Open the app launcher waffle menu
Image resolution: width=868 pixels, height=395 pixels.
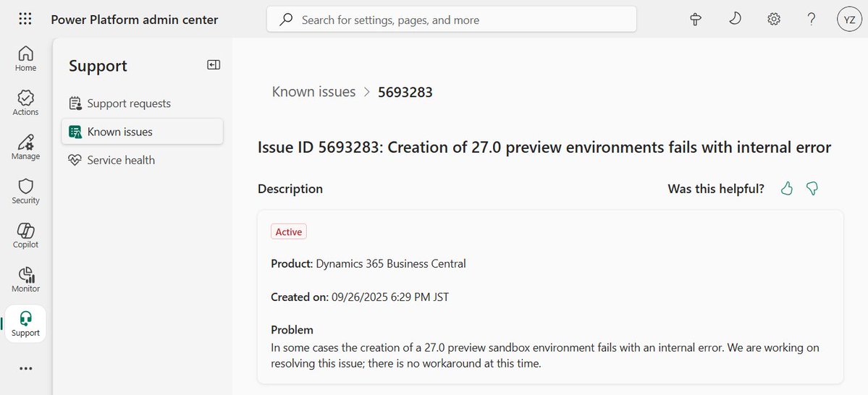25,20
